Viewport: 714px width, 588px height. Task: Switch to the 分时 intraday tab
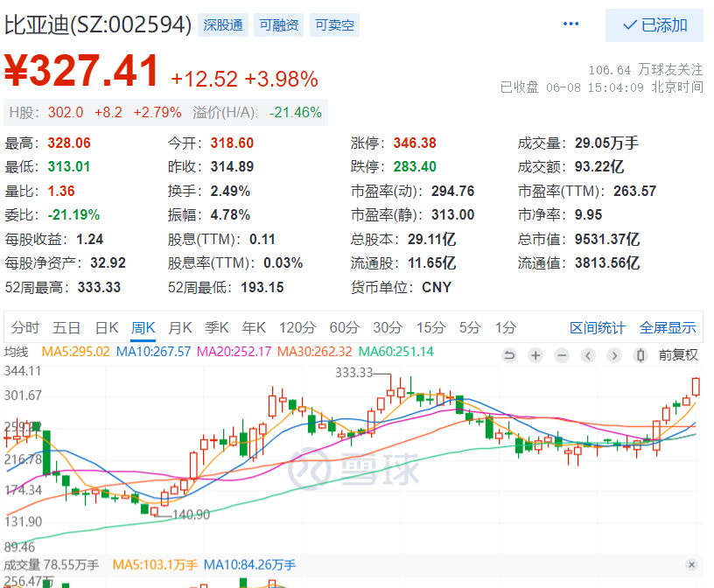coord(25,328)
